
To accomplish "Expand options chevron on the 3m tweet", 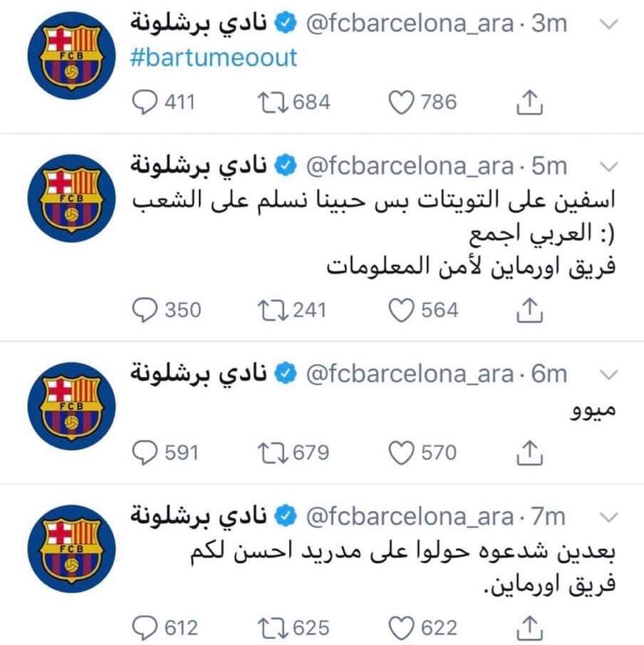I will [x=609, y=24].
